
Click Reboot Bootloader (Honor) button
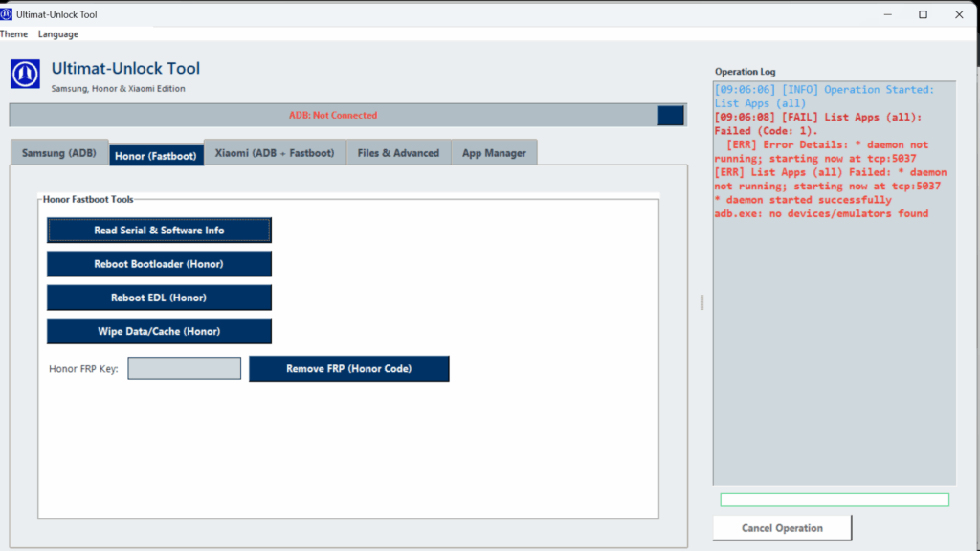pyautogui.click(x=159, y=264)
